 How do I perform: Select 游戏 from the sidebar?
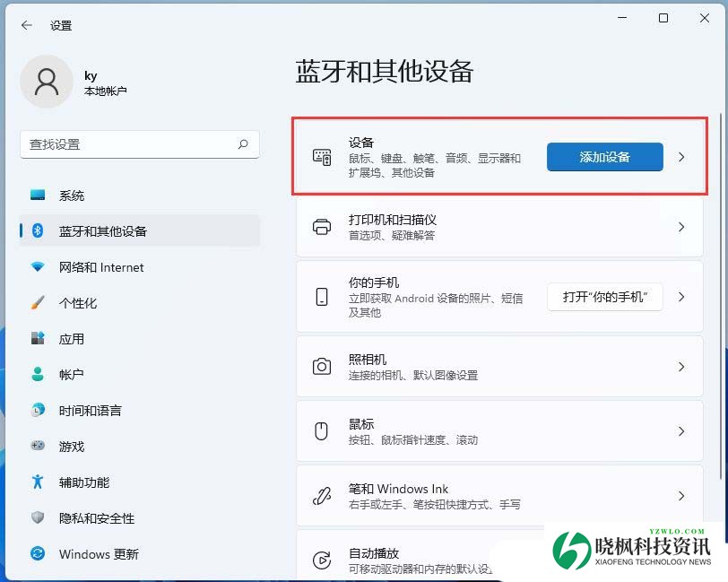tap(72, 447)
